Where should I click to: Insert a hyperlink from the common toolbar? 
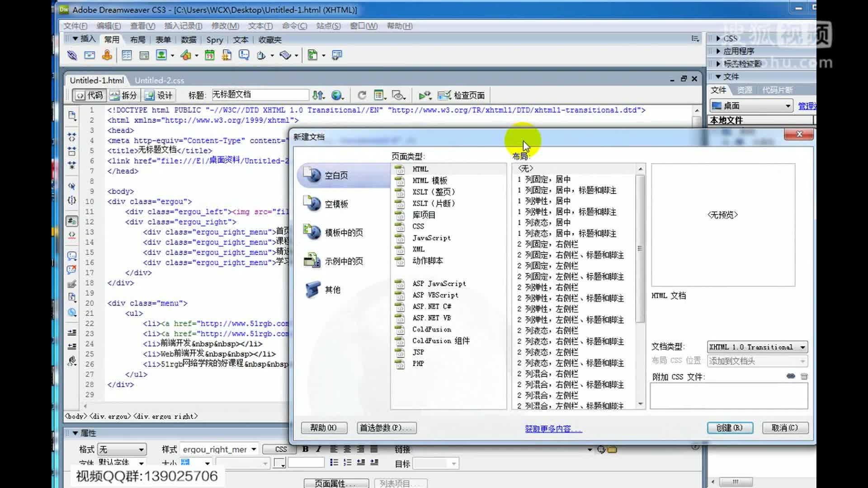click(72, 55)
